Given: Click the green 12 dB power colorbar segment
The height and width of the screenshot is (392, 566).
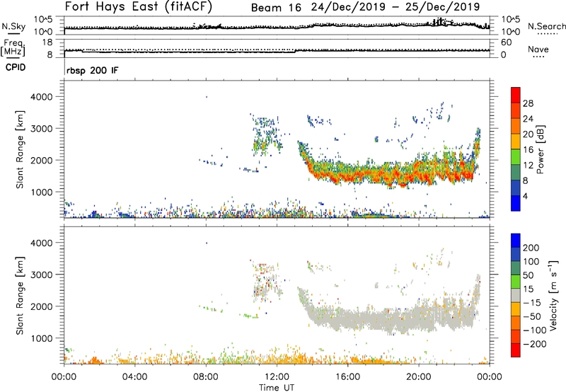Looking at the screenshot, I should click(516, 156).
